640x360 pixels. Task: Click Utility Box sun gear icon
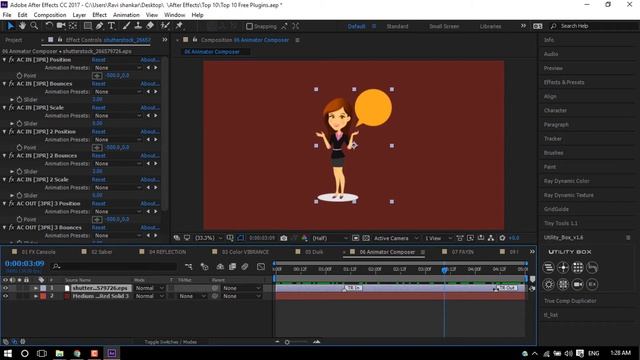(x=549, y=284)
